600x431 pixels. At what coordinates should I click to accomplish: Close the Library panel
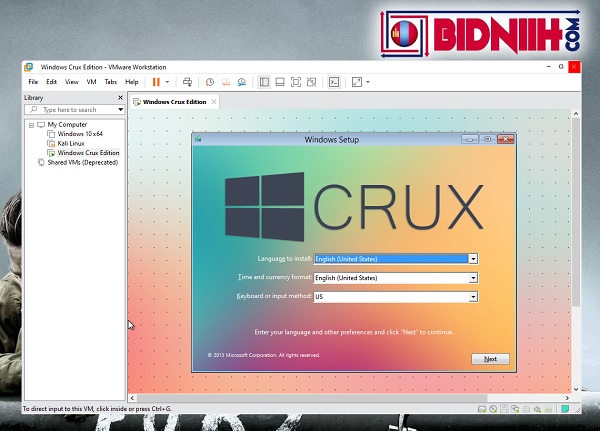tap(121, 98)
